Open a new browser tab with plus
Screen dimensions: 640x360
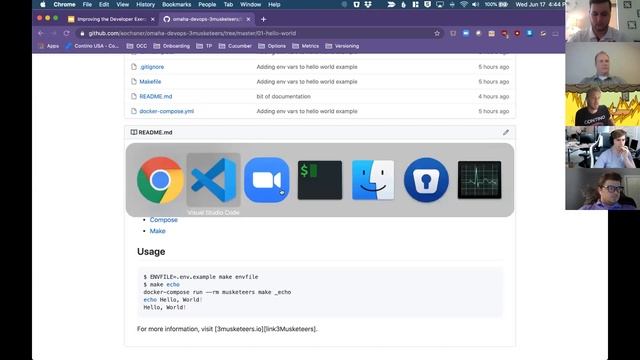tap(263, 19)
